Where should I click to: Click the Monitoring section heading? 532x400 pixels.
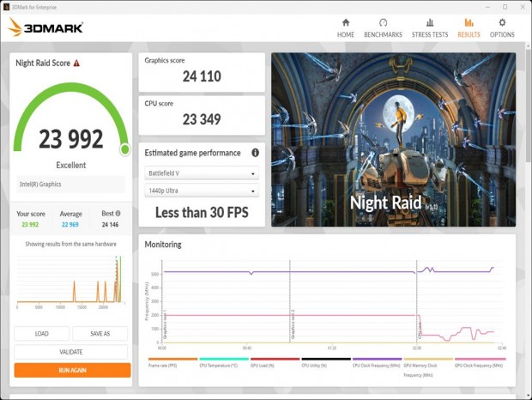tap(163, 245)
